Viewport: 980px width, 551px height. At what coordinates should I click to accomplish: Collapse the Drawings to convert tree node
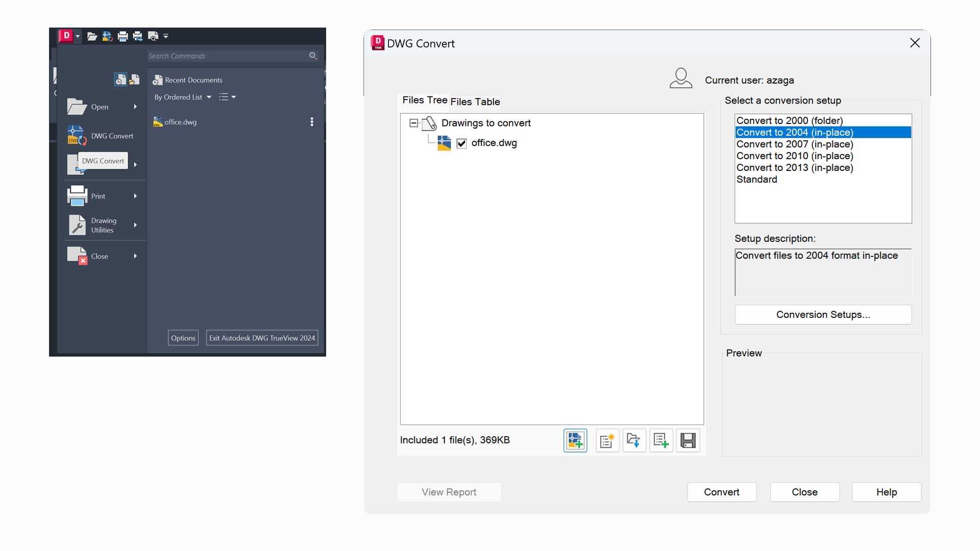[413, 123]
